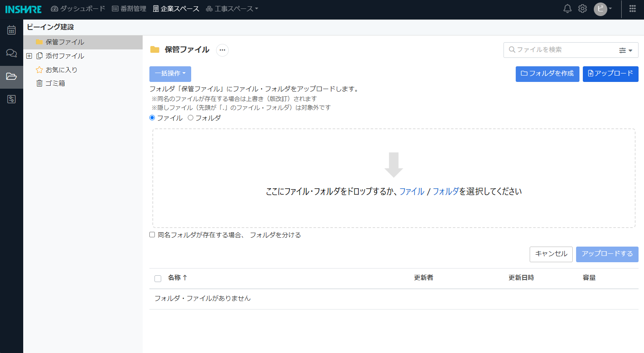Click the アップロードする button
644x353 pixels.
pyautogui.click(x=607, y=254)
